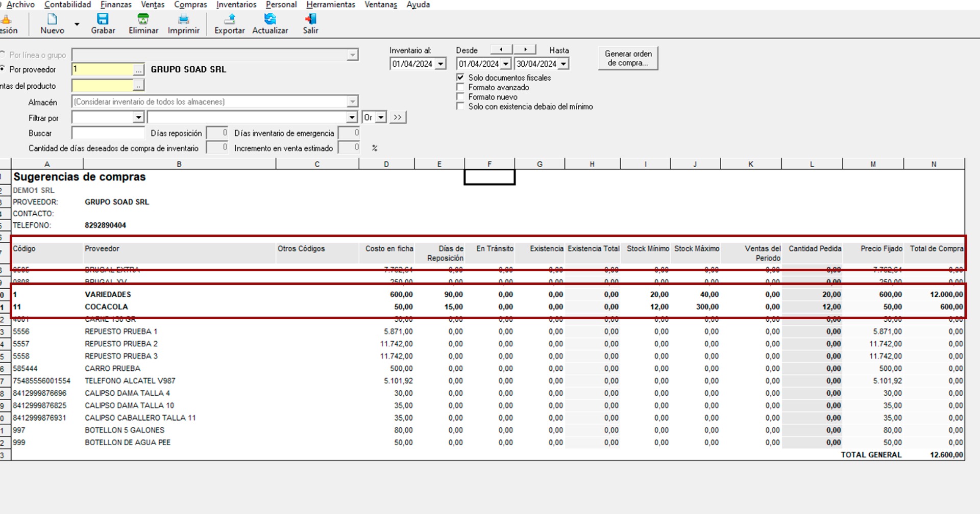Open the Or operator dropdown
Image resolution: width=980 pixels, height=514 pixels.
point(381,118)
